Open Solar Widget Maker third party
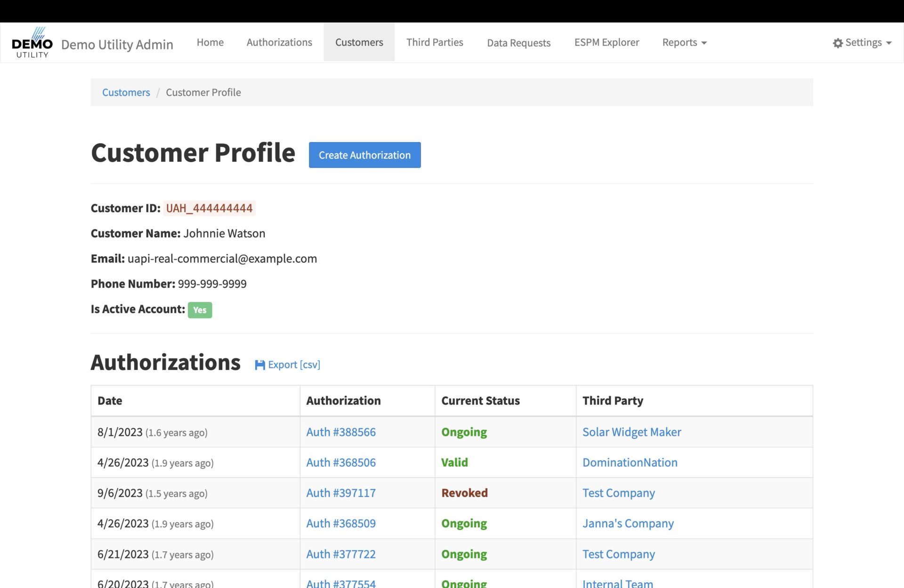Image resolution: width=904 pixels, height=588 pixels. click(x=631, y=432)
